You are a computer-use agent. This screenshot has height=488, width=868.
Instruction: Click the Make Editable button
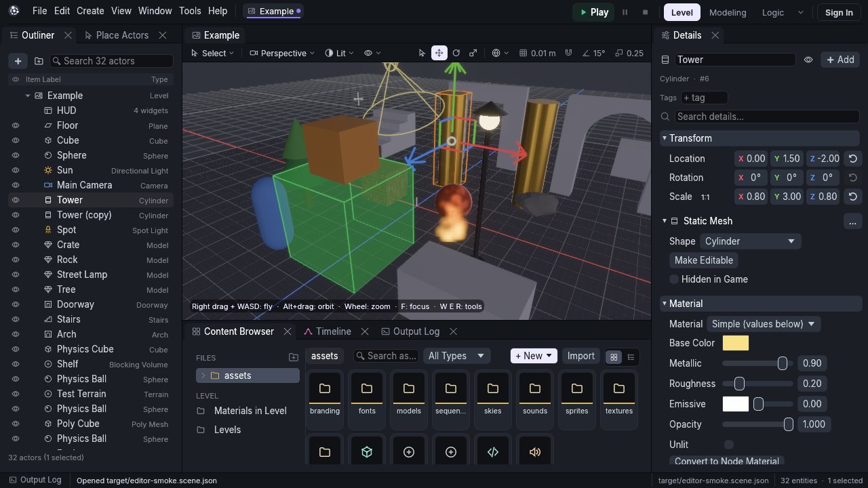tap(704, 260)
